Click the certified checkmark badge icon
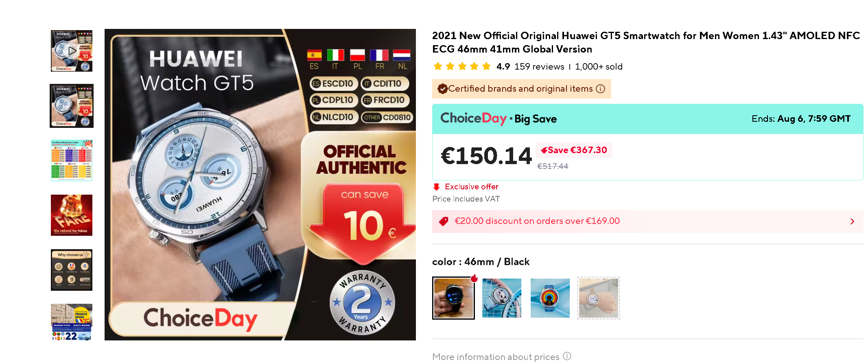 [442, 89]
